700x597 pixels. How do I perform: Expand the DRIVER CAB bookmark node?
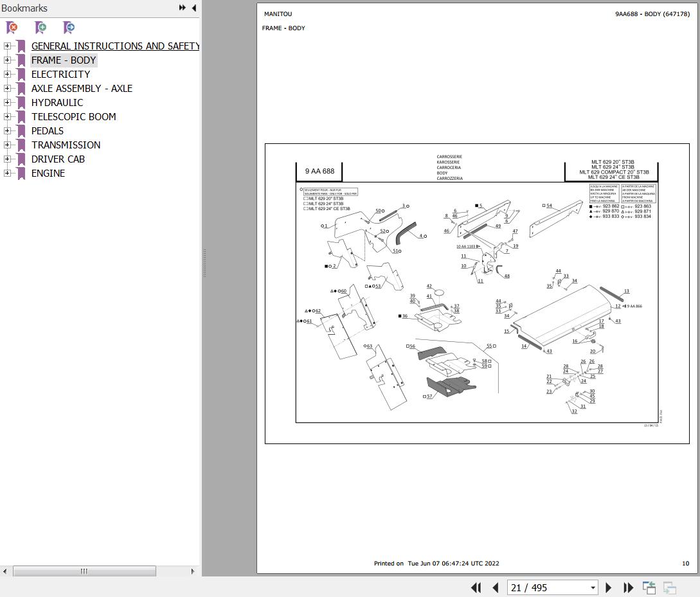tap(7, 159)
